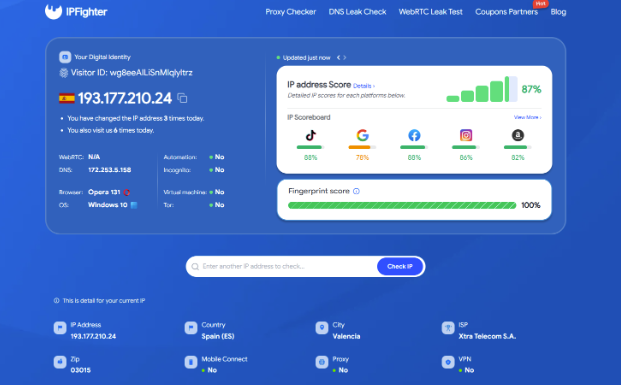Click the Zip detail icon
Viewport: 621px width, 385px height.
(60, 362)
